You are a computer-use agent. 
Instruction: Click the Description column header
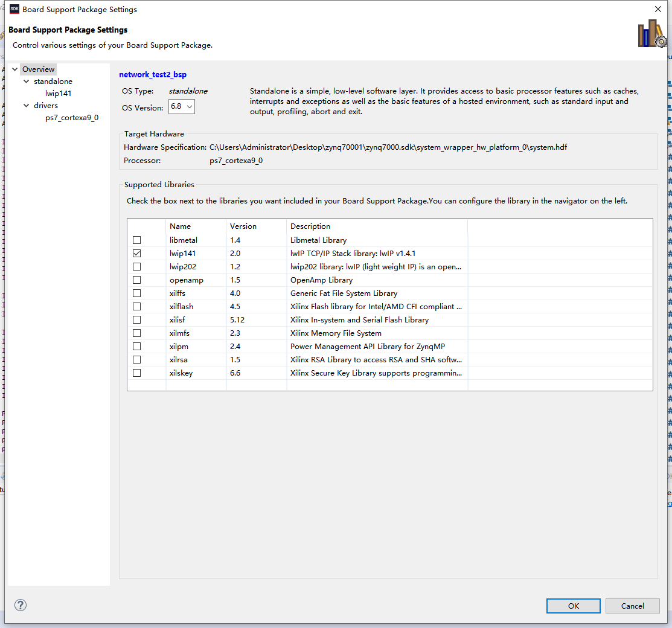pos(377,226)
